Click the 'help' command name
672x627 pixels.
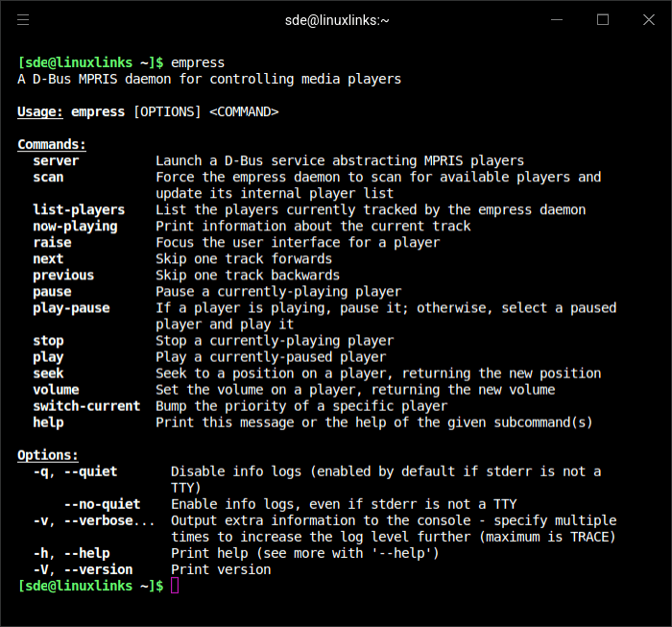point(48,422)
